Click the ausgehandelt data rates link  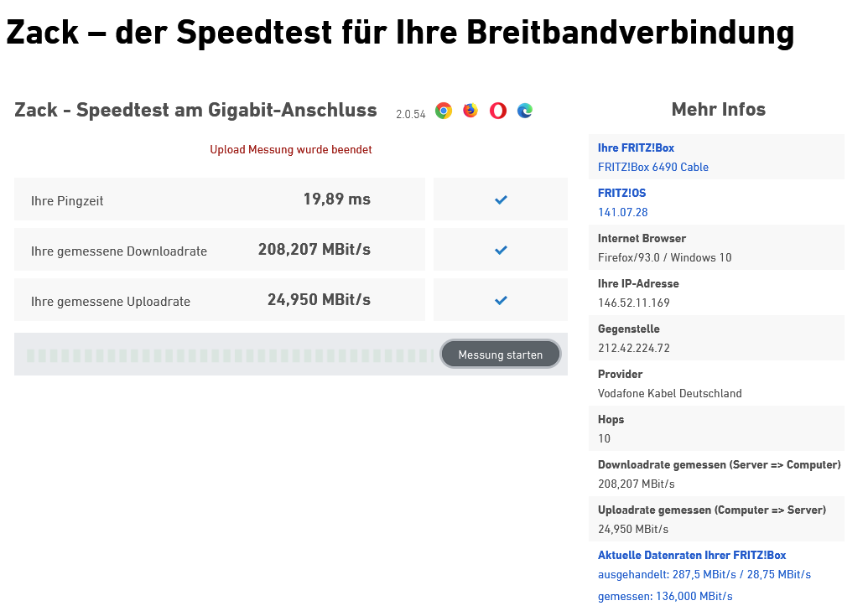[x=704, y=574]
